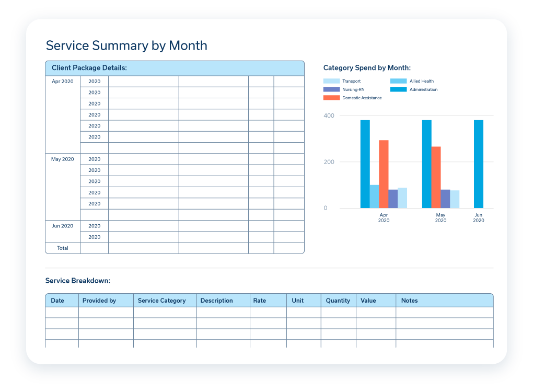Click the Client Package Details header
This screenshot has height=392, width=533.
(89, 68)
